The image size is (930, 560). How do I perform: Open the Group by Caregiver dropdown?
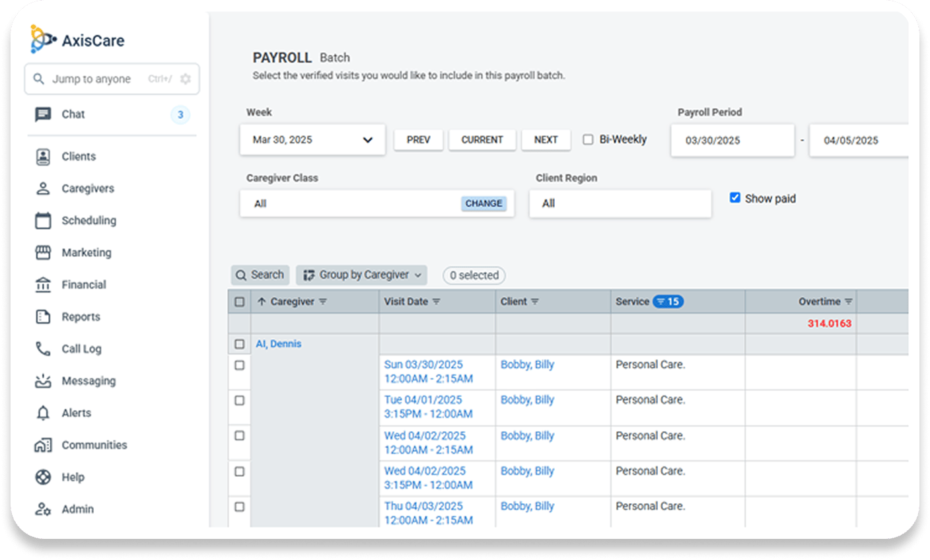(x=361, y=275)
